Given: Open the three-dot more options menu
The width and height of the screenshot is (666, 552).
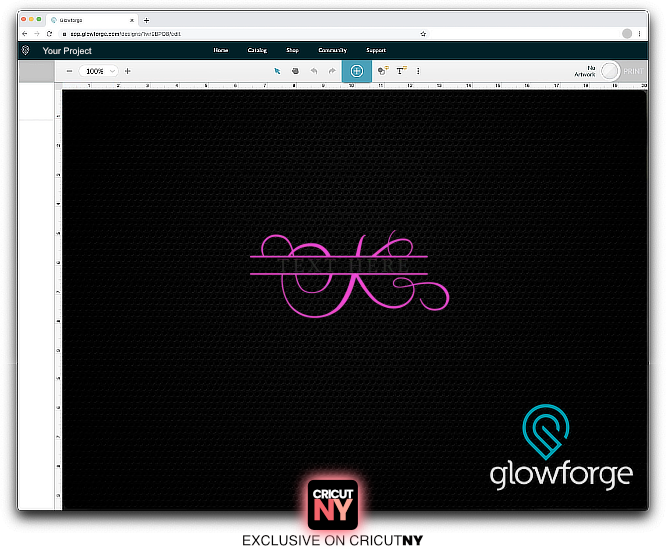Looking at the screenshot, I should tap(418, 71).
